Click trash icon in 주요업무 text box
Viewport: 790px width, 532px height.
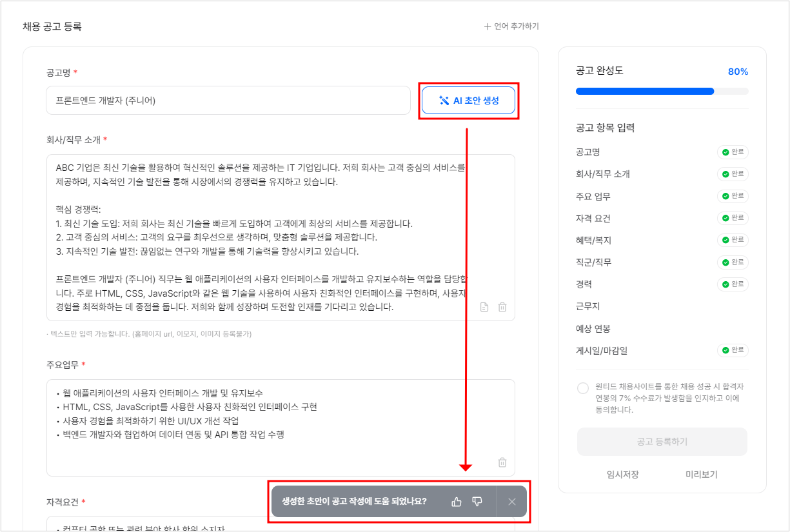click(502, 462)
